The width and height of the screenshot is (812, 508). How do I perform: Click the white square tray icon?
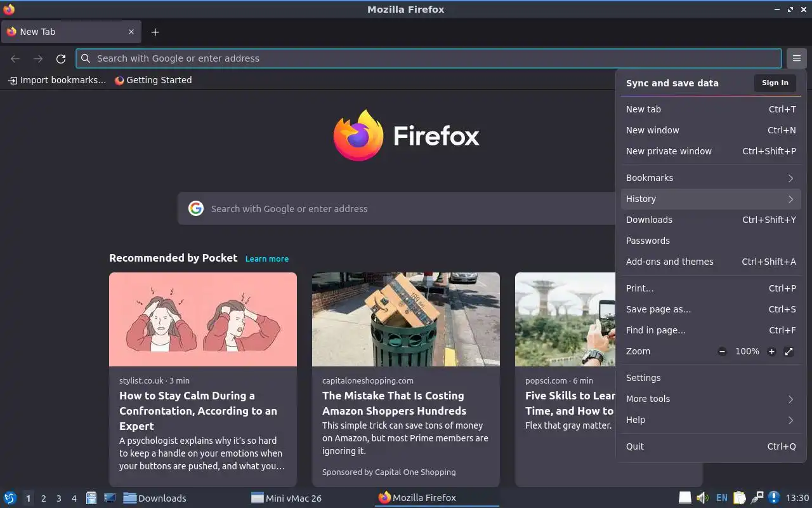click(685, 498)
